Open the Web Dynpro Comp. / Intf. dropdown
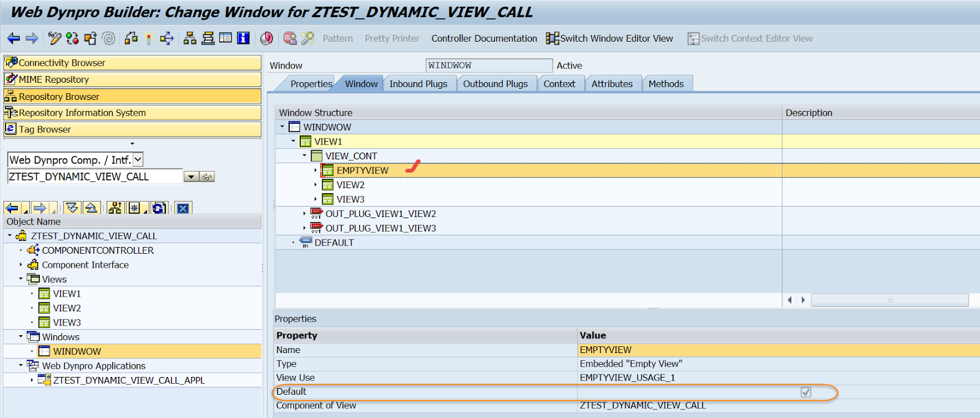The image size is (980, 418). (x=138, y=160)
